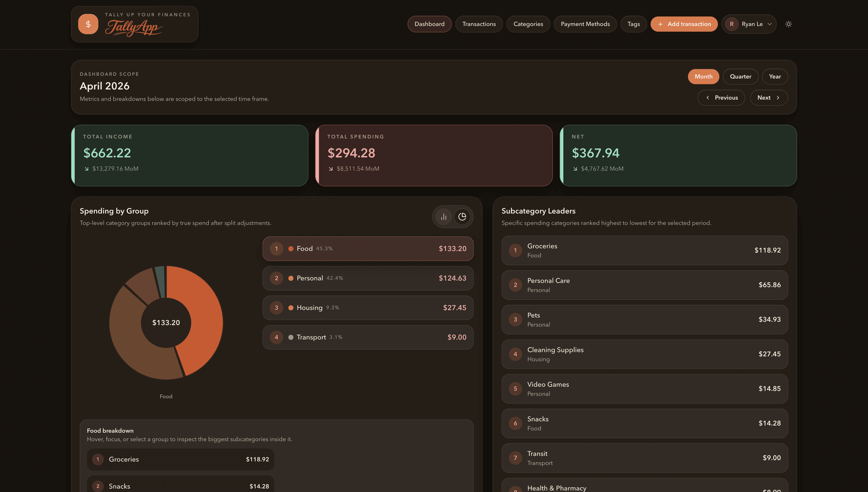The image size is (868, 492).
Task: Click the downward trend arrow in Total Spending card
Action: point(330,168)
